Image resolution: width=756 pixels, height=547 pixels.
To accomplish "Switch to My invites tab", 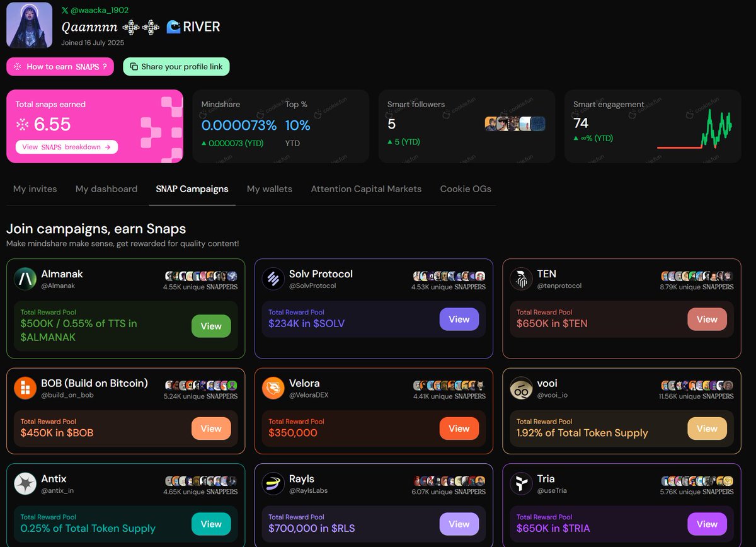I will 35,189.
